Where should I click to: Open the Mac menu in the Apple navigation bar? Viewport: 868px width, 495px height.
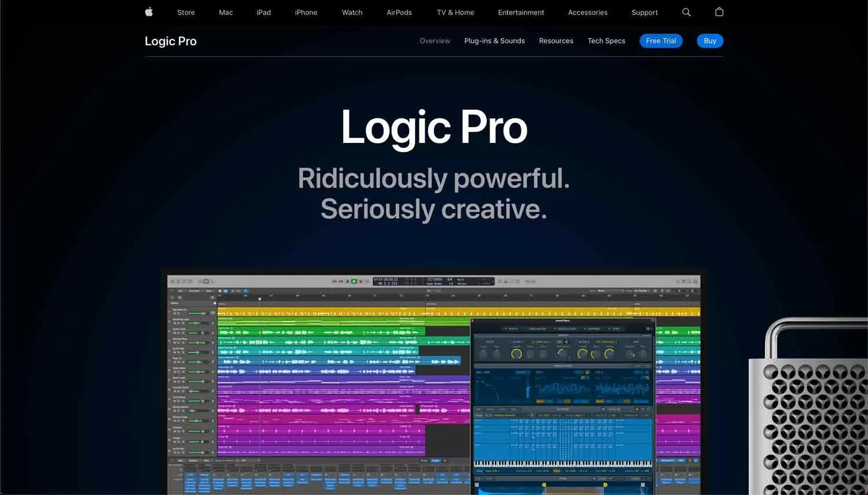[x=225, y=12]
